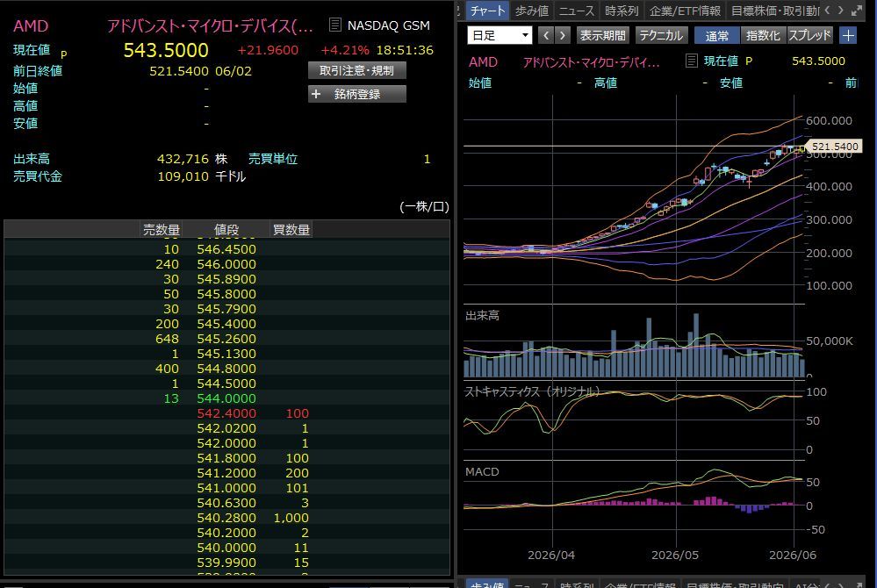This screenshot has width=877, height=588.
Task: Click the ストキャスティクス indicator label
Action: 532,391
